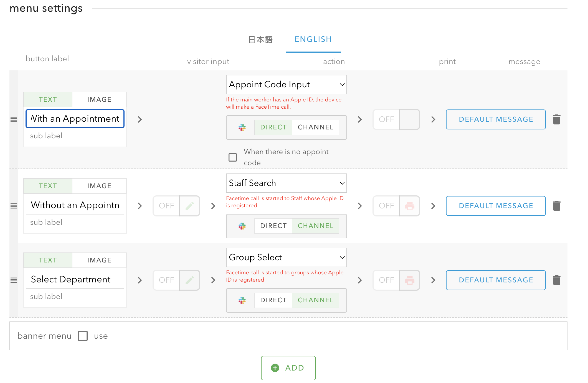Open DEFAULT MESSAGE for Without an Appointment
Image resolution: width=588 pixels, height=383 pixels.
coord(496,206)
